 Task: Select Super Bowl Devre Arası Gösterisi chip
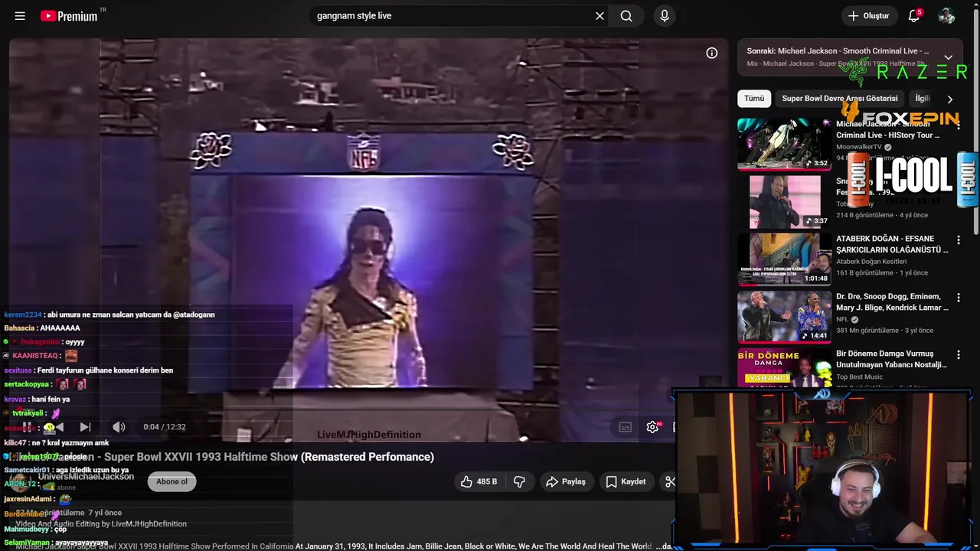tap(839, 99)
